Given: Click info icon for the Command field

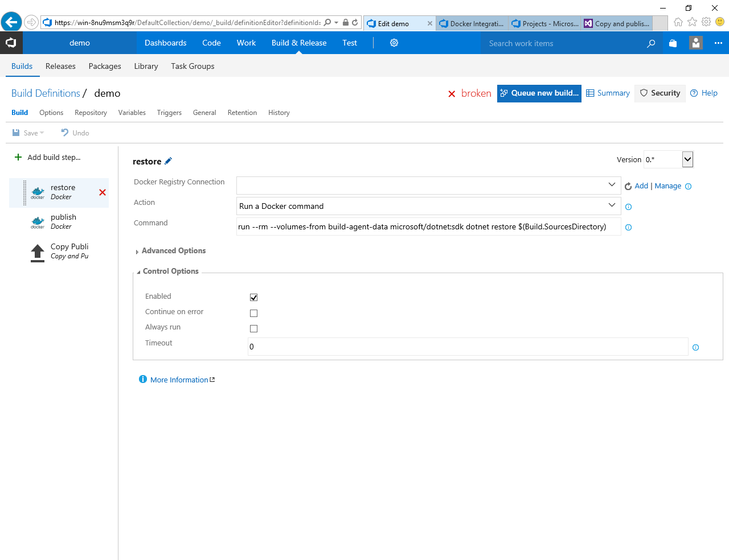Looking at the screenshot, I should (628, 228).
